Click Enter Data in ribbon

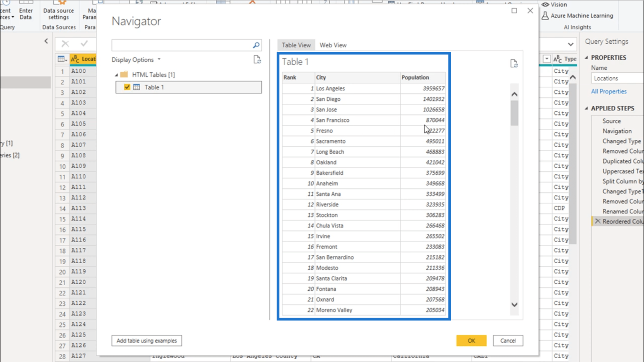[x=26, y=14]
